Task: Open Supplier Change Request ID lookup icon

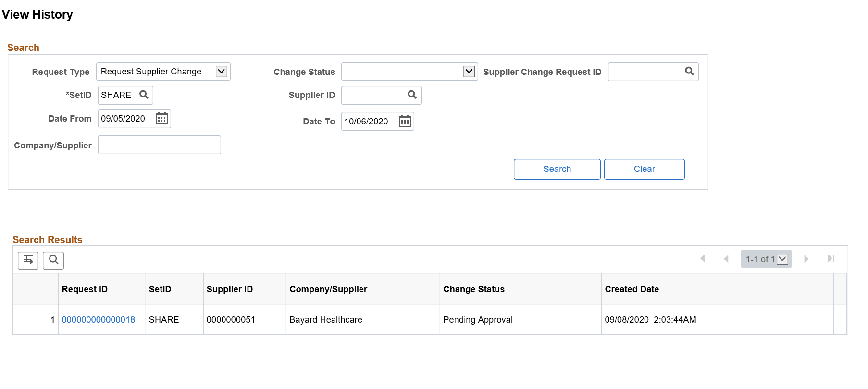Action: [x=689, y=71]
